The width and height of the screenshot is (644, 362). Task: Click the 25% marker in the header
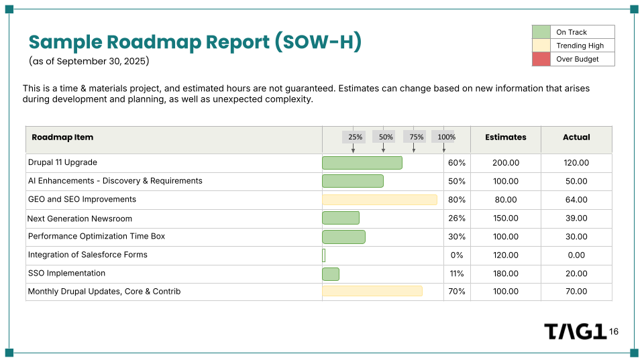click(x=354, y=137)
